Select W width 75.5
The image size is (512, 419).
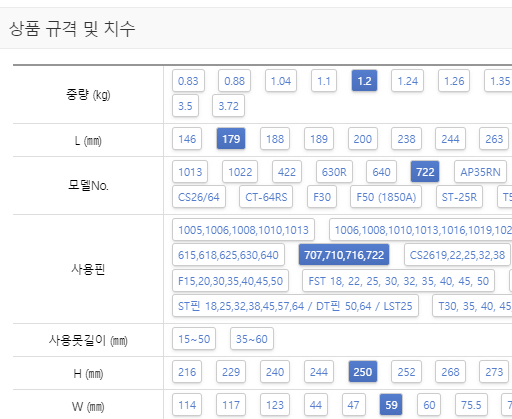[x=471, y=405]
